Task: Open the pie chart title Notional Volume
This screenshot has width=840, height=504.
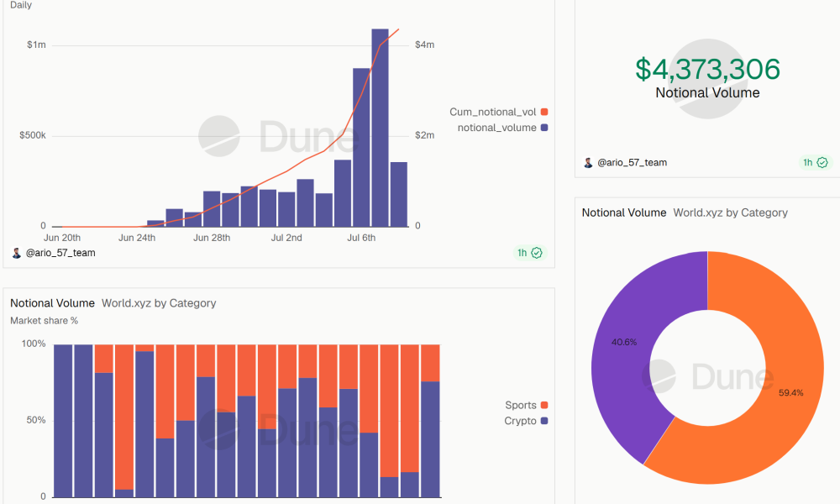Action: [x=624, y=213]
